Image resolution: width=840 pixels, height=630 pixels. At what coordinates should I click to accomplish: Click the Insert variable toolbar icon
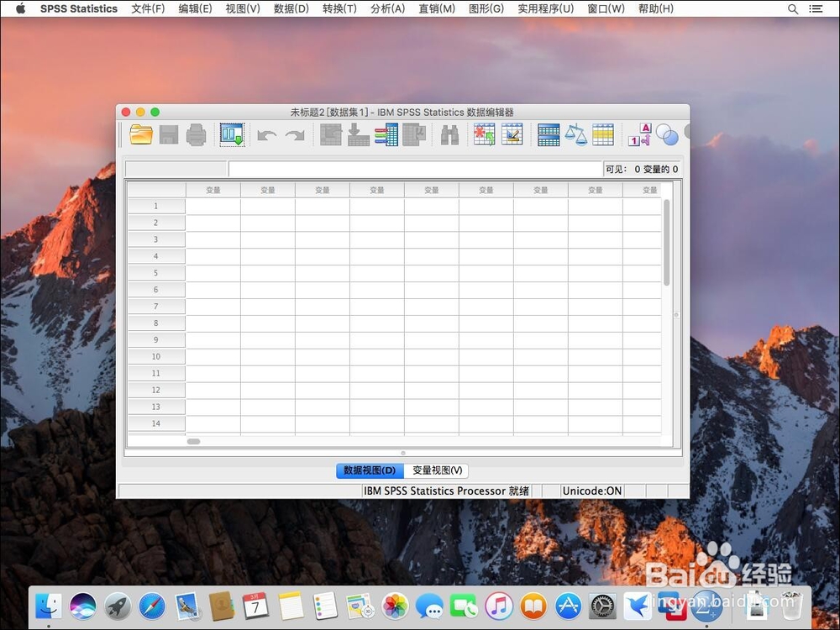coord(512,134)
